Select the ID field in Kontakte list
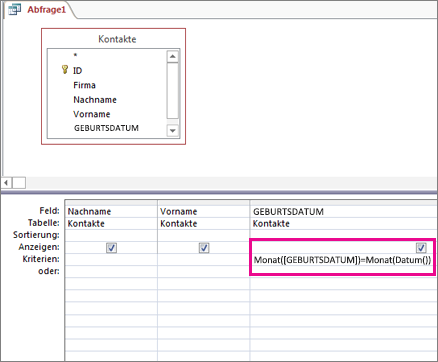Viewport: 438px width, 362px height. [x=77, y=70]
